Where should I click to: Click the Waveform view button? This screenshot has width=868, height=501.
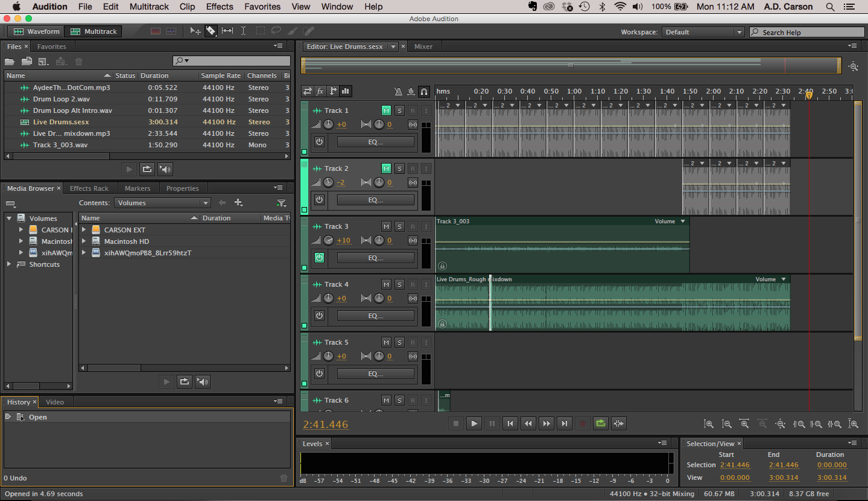(x=37, y=31)
